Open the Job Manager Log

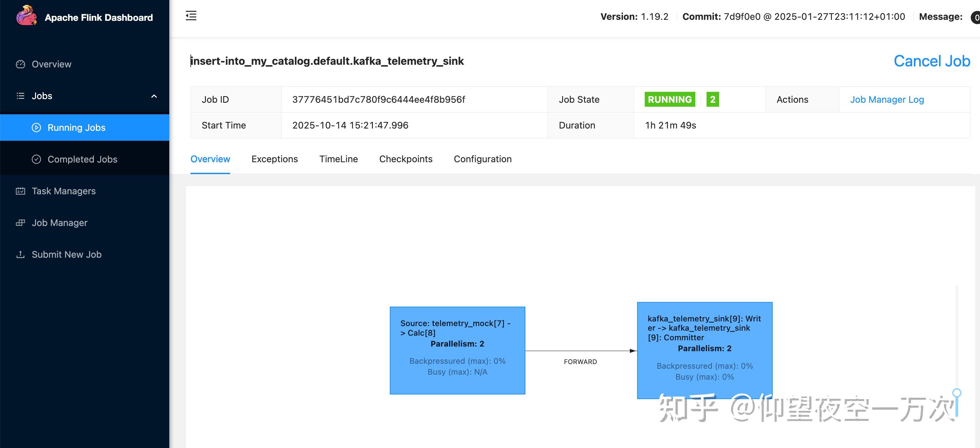(887, 99)
